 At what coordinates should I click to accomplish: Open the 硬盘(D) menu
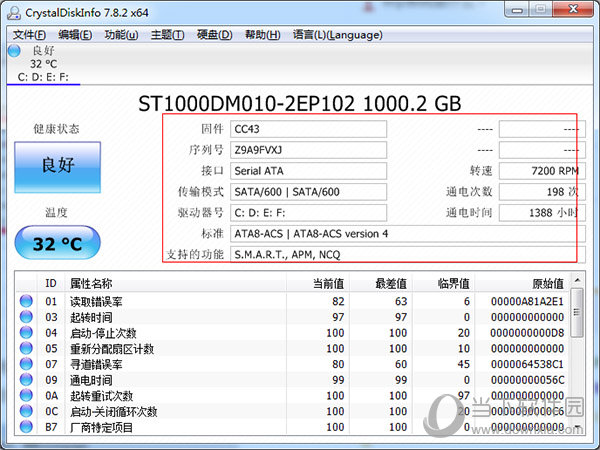pos(213,35)
